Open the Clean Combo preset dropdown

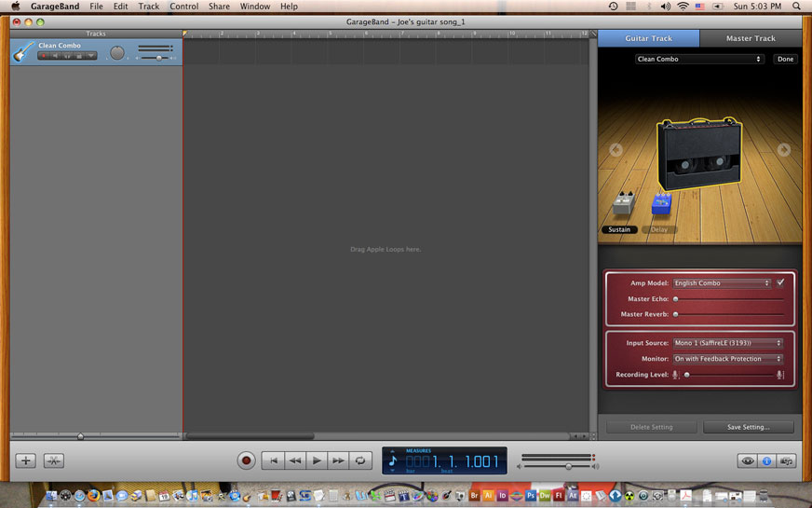699,59
